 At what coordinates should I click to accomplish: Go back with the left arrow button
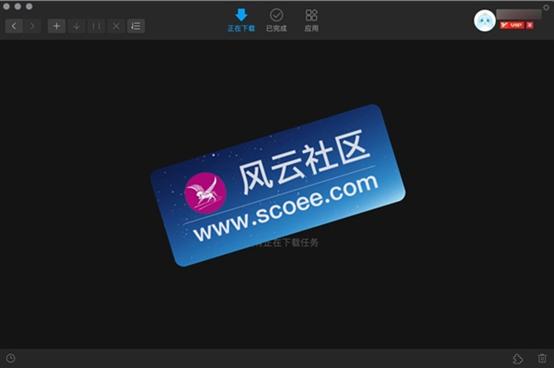[x=14, y=26]
